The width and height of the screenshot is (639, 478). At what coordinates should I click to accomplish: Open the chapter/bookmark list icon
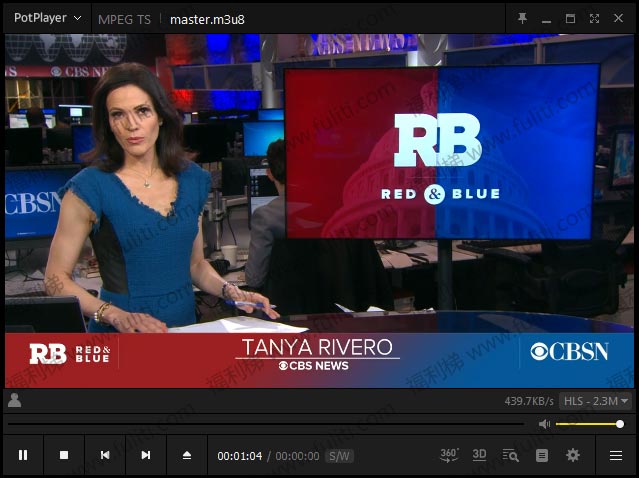point(541,455)
